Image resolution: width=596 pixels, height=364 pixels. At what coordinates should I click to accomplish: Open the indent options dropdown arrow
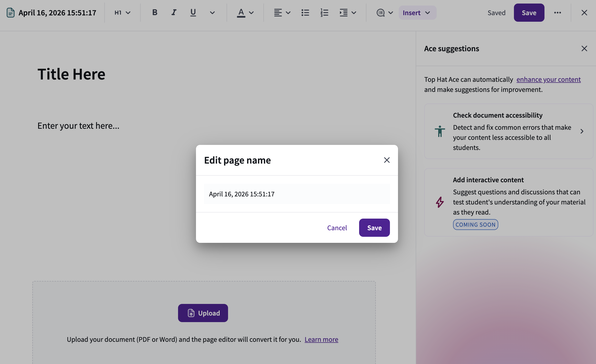[x=354, y=13]
